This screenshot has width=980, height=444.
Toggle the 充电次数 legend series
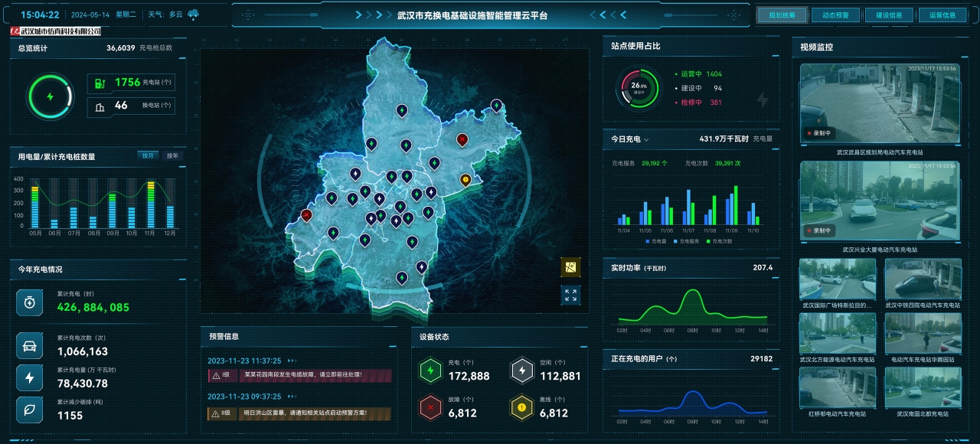pos(717,241)
